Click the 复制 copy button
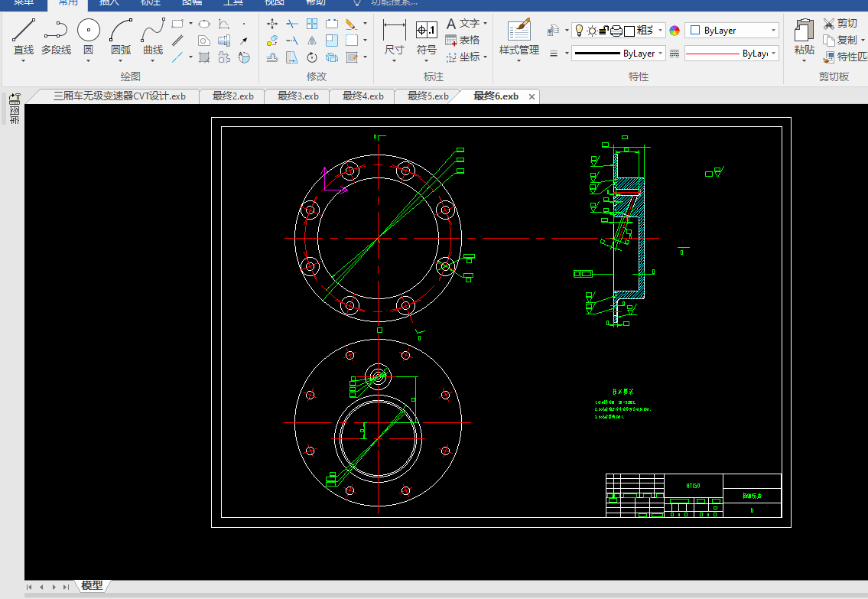Viewport: 868px width, 599px height. [x=840, y=41]
